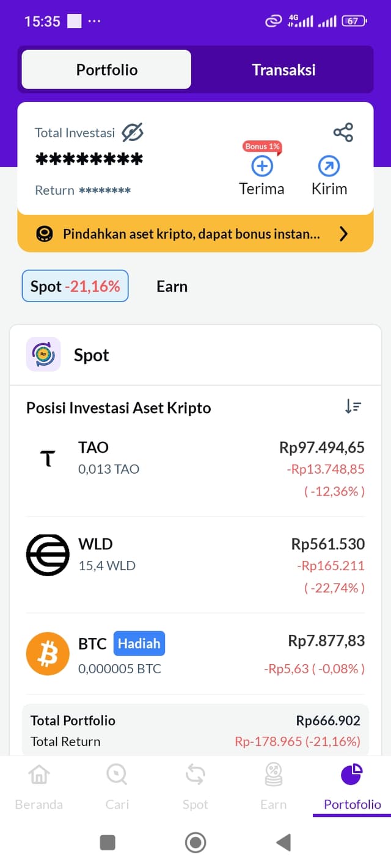The height and width of the screenshot is (868, 391).
Task: Expand the yellow bonus banner chevron
Action: 343,234
